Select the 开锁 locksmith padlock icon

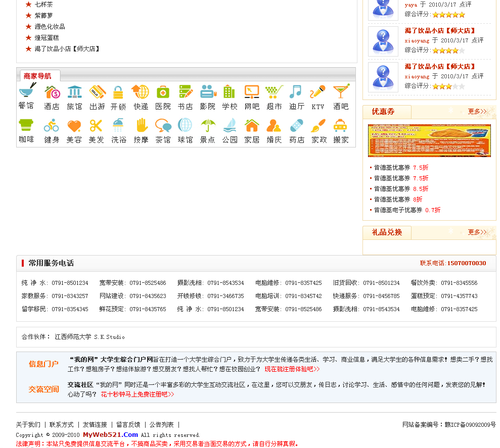coord(118,92)
